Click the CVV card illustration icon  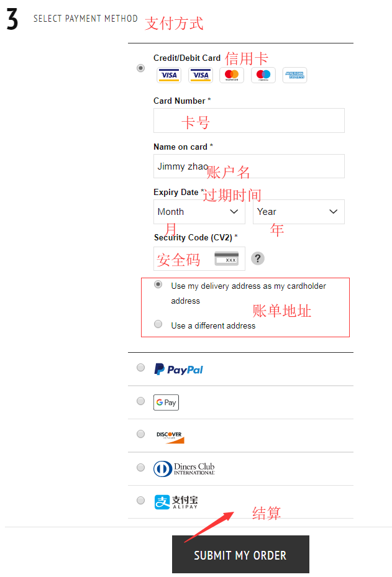(x=226, y=259)
